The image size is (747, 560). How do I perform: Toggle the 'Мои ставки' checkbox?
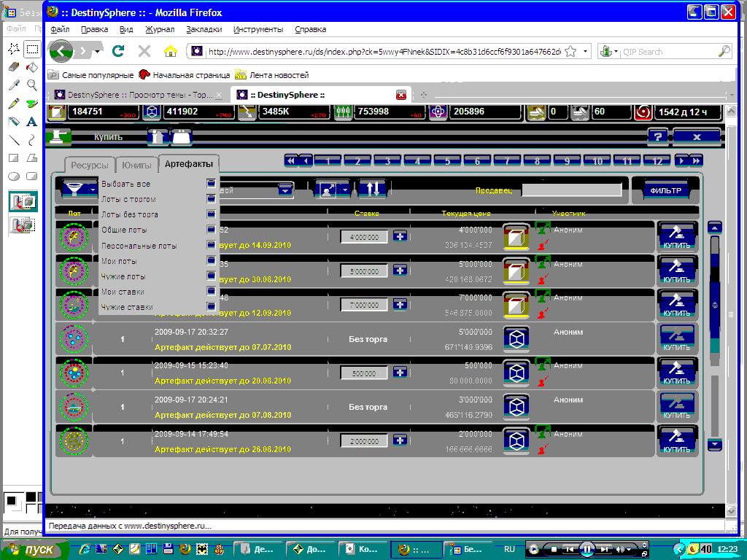pyautogui.click(x=211, y=292)
